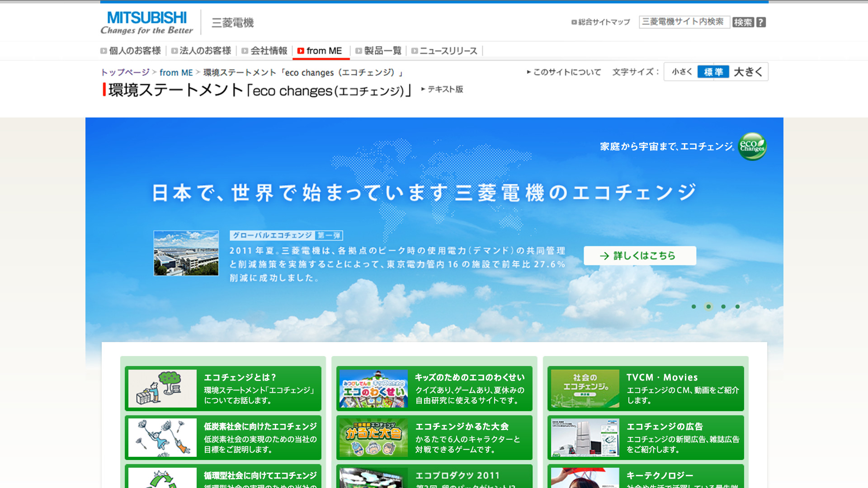
Task: Open エコチェンジかるた大会 card
Action: (434, 437)
